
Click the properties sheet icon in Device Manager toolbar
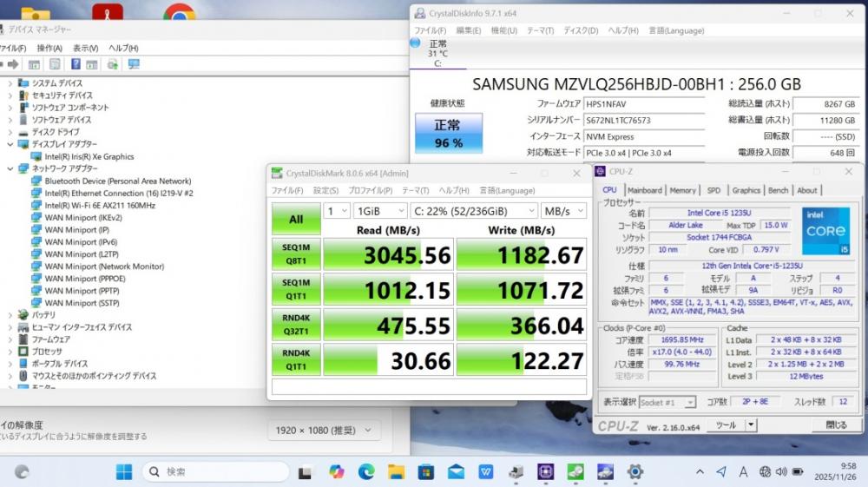click(54, 64)
